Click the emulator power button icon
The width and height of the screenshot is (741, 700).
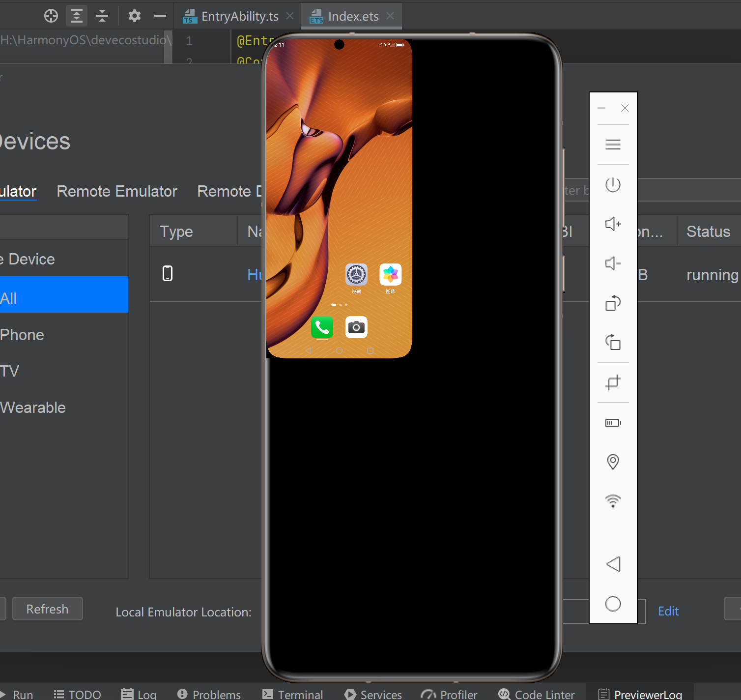coord(613,185)
